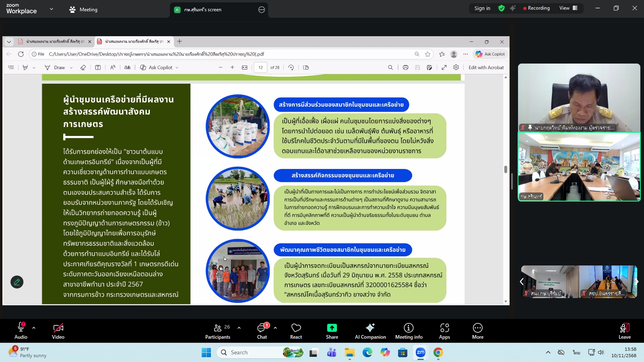Click the Meeting tab in Zoom's title bar

point(83,9)
